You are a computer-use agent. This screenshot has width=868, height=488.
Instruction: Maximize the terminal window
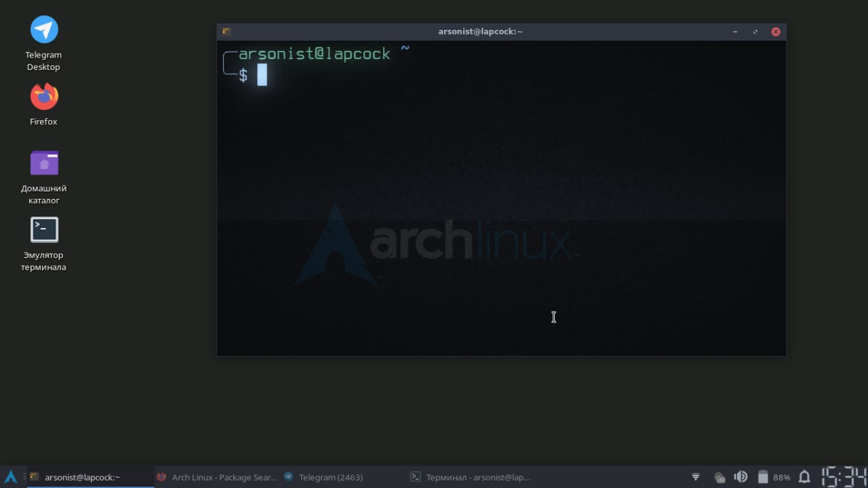click(x=755, y=32)
